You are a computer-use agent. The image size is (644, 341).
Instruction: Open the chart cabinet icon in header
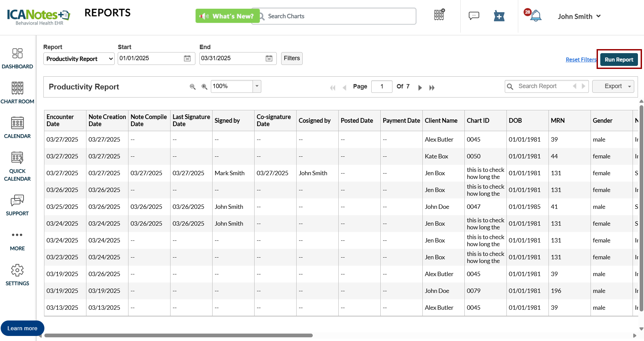click(x=439, y=15)
